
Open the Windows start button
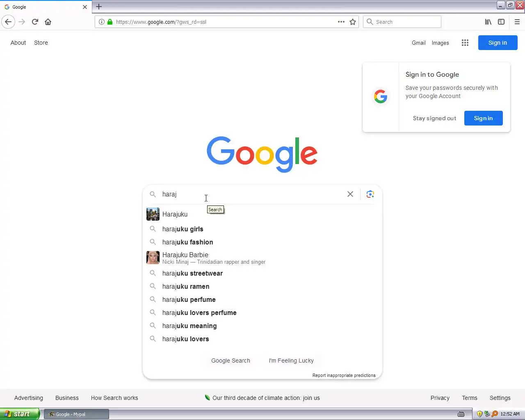click(20, 414)
